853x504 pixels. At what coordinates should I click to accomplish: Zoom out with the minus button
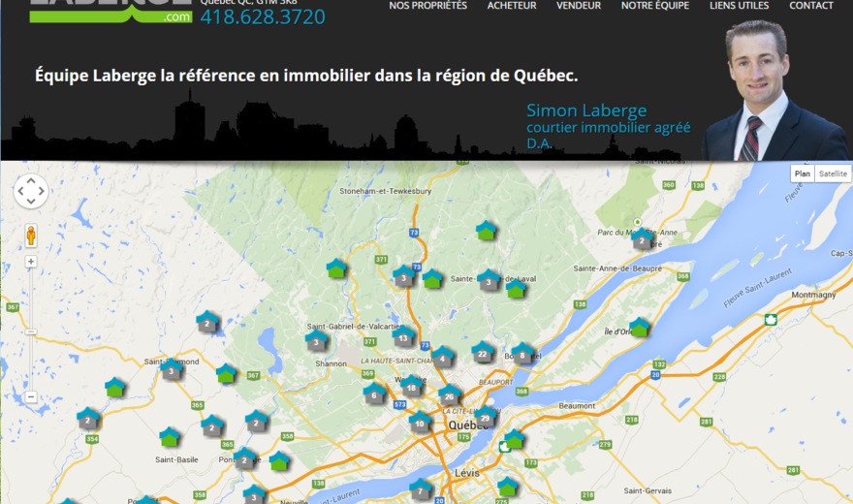(31, 396)
